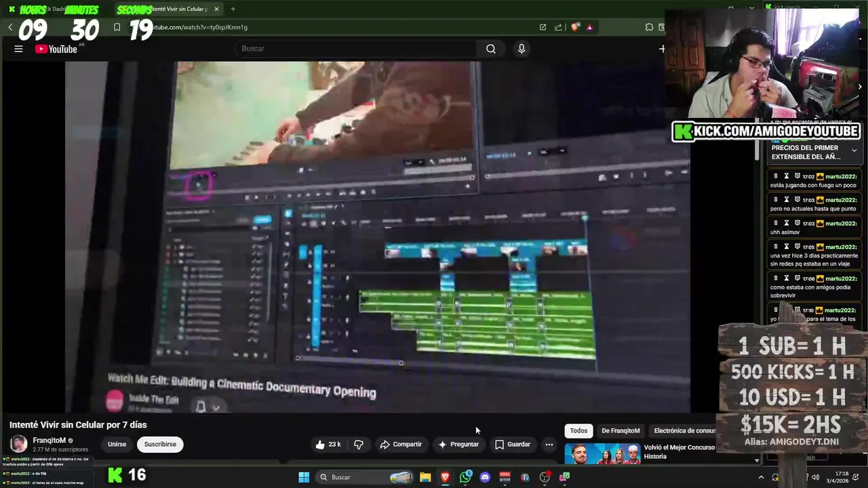Viewport: 868px width, 488px height.
Task: Bookmark the page with bookmark icon
Action: [x=117, y=27]
